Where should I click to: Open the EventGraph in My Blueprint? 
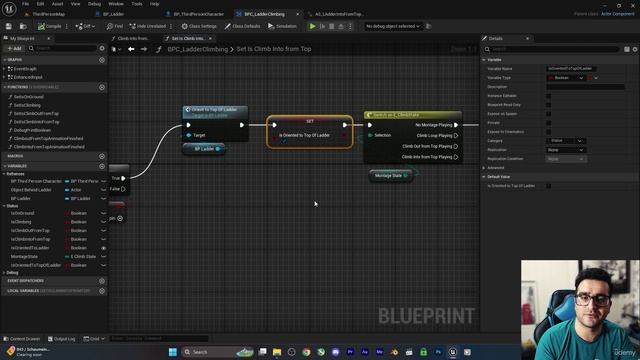click(24, 69)
